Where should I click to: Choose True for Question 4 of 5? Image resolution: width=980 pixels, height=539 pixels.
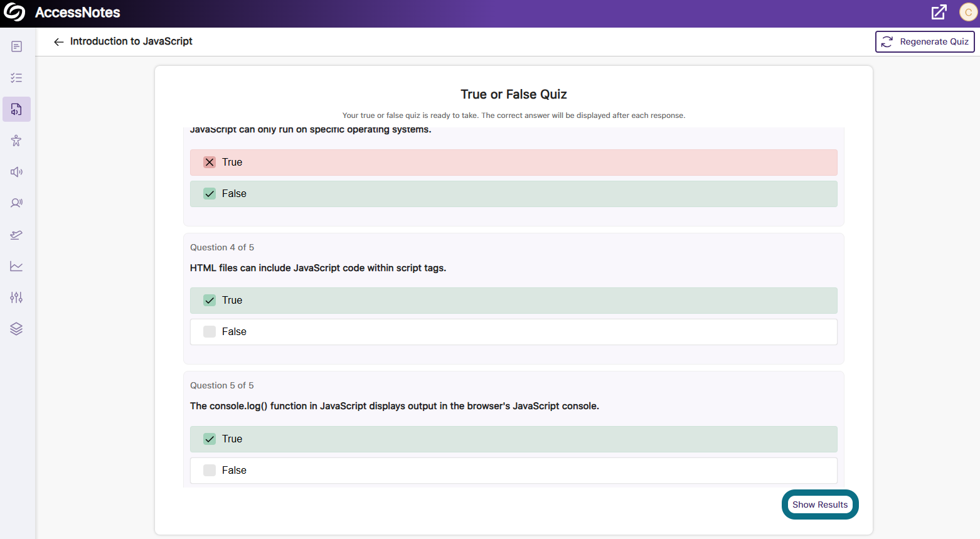click(x=514, y=301)
